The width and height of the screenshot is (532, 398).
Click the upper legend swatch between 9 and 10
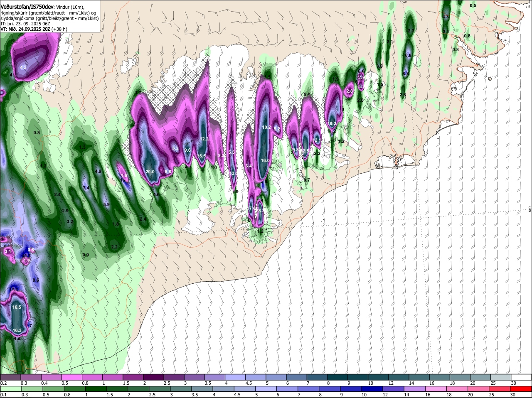[x=358, y=377]
